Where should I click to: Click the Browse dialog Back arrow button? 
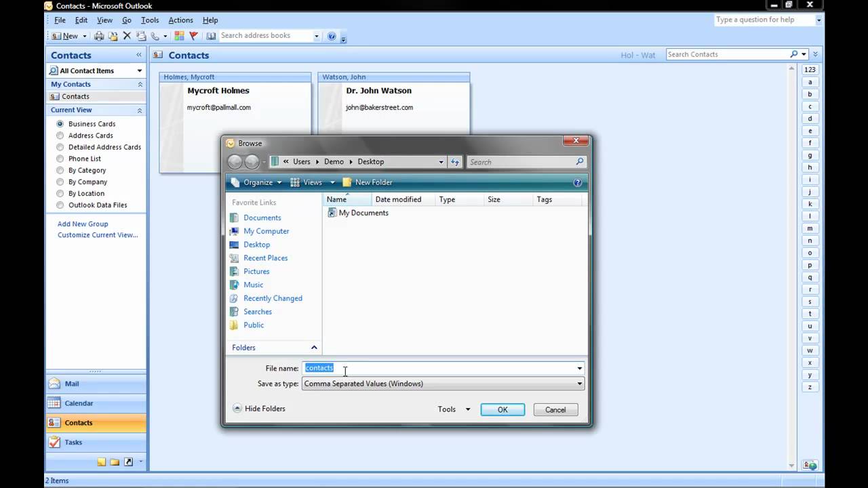pyautogui.click(x=235, y=161)
